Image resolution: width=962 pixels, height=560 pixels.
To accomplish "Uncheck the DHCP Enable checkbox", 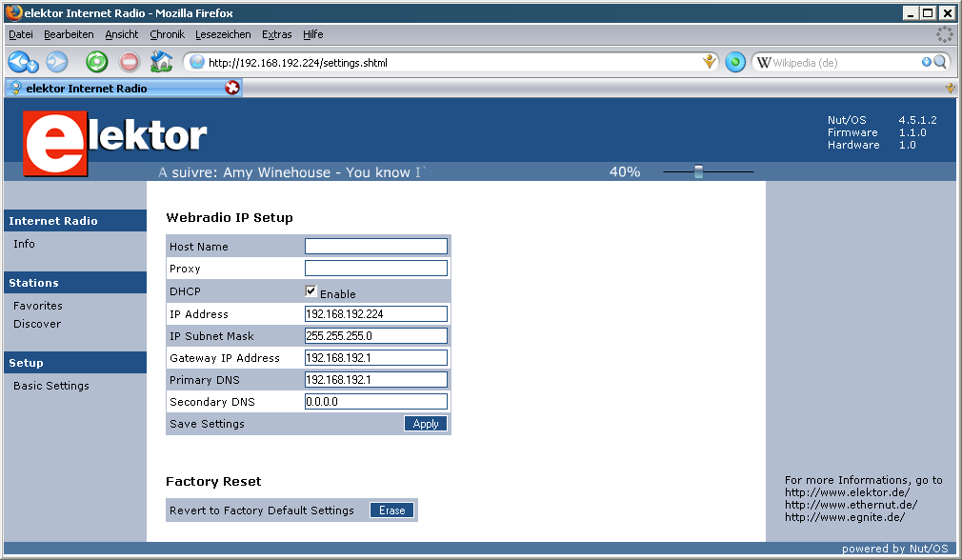I will click(x=311, y=291).
